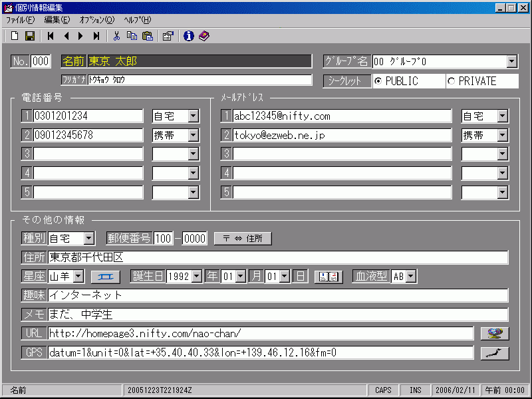Open the type dropdown for mail address 2
Image resolution: width=532 pixels, height=399 pixels.
click(503, 136)
